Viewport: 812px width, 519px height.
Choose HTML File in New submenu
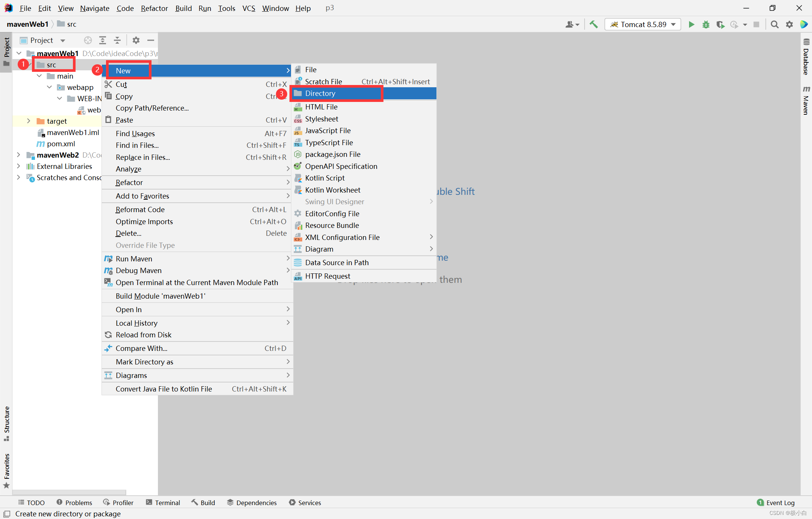pyautogui.click(x=364, y=107)
